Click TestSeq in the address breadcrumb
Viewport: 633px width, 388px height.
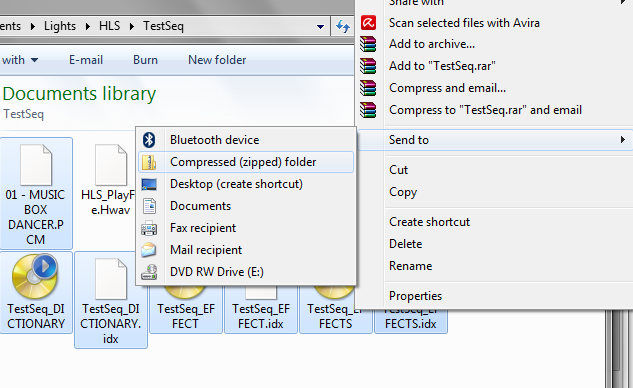[x=163, y=26]
